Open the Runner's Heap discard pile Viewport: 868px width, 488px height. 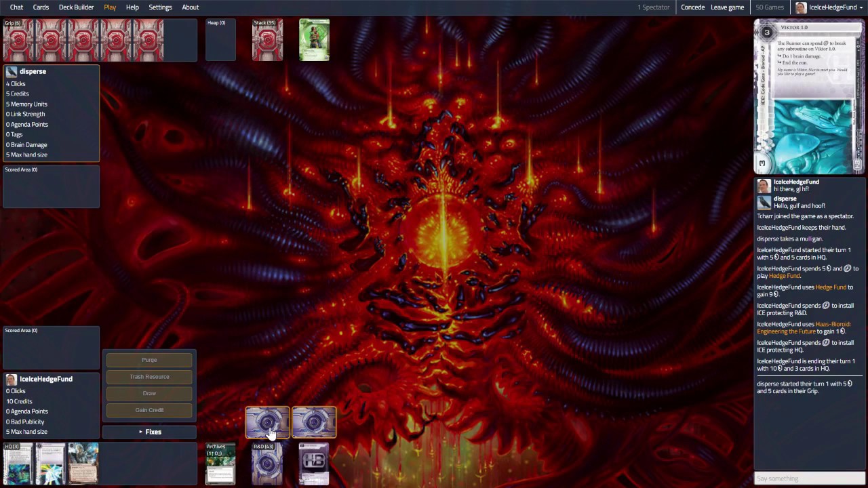coord(220,40)
